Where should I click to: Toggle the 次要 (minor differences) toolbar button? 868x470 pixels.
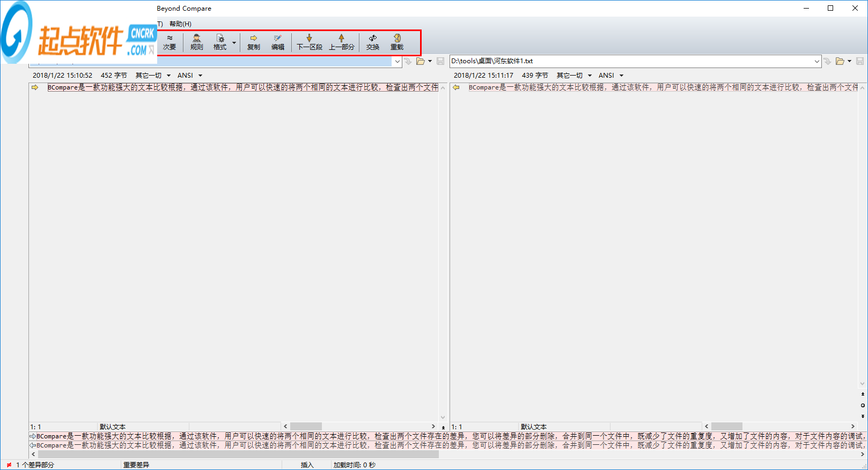pos(170,42)
